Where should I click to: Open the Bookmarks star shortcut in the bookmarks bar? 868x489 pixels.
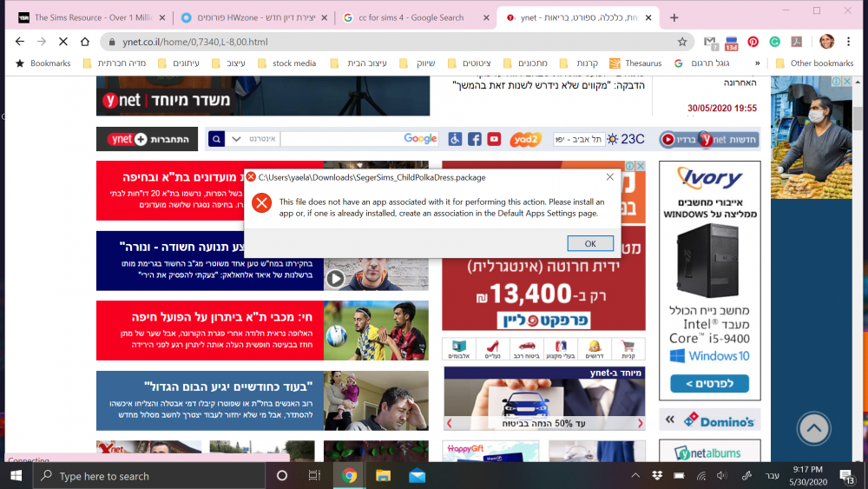(x=43, y=63)
